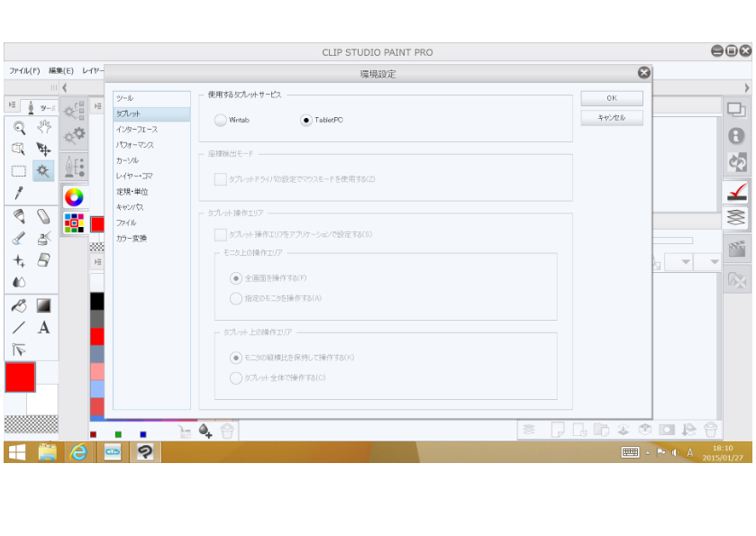
Task: Select the Eraser tool
Action: (x=44, y=260)
